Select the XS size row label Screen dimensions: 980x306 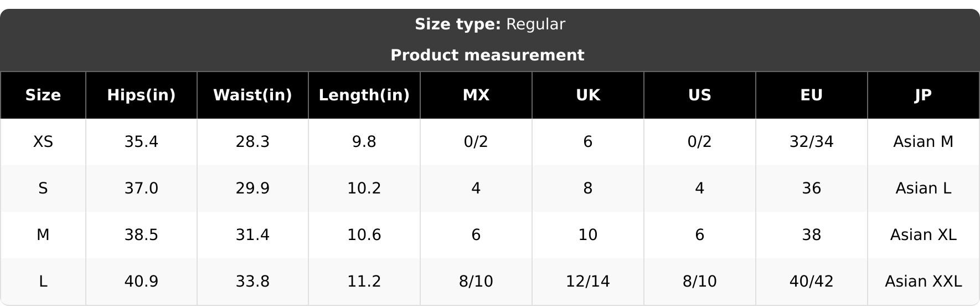[43, 142]
